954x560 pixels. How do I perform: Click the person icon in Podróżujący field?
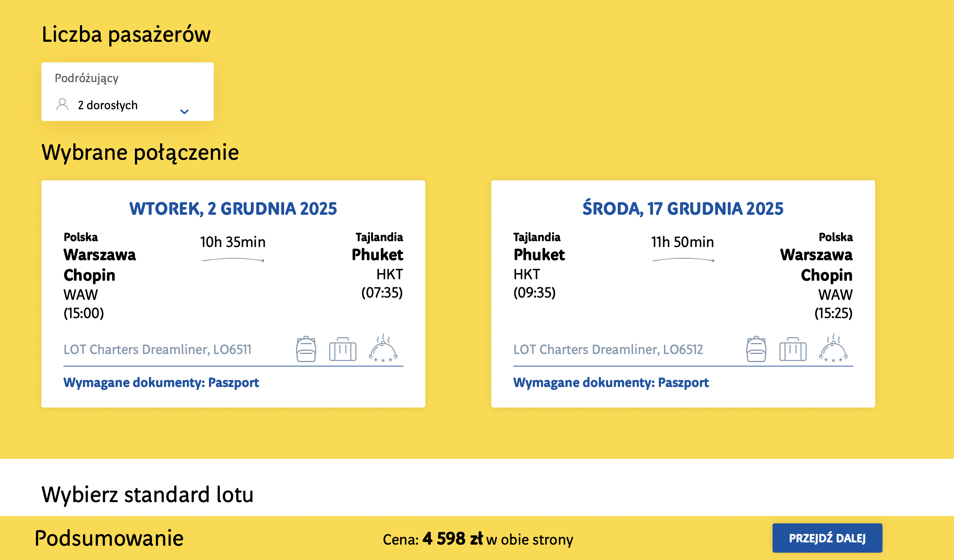click(x=62, y=104)
